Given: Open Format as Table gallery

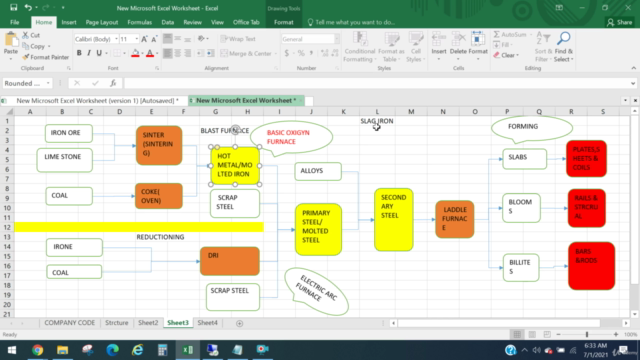Looking at the screenshot, I should 391,47.
